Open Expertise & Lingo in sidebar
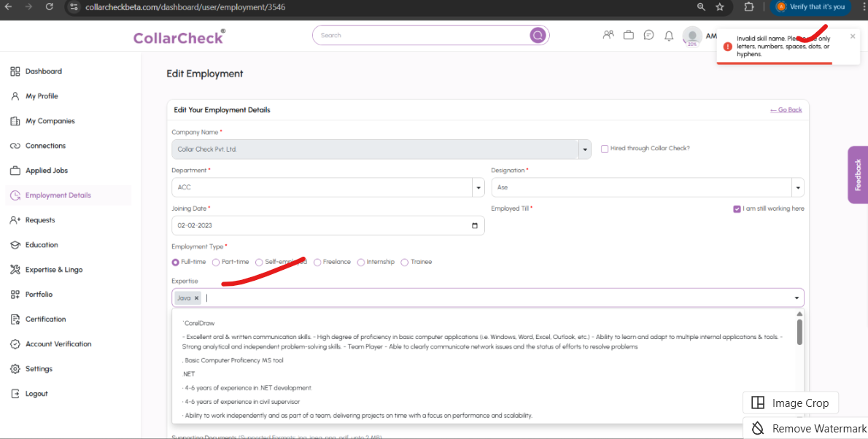 (x=54, y=270)
